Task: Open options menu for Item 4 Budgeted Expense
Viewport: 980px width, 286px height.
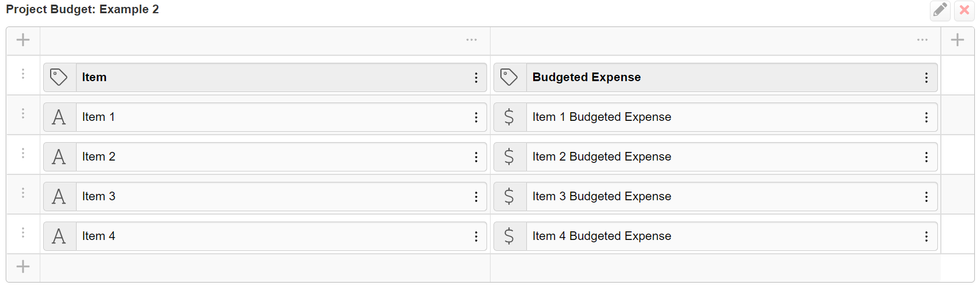Action: pos(926,237)
